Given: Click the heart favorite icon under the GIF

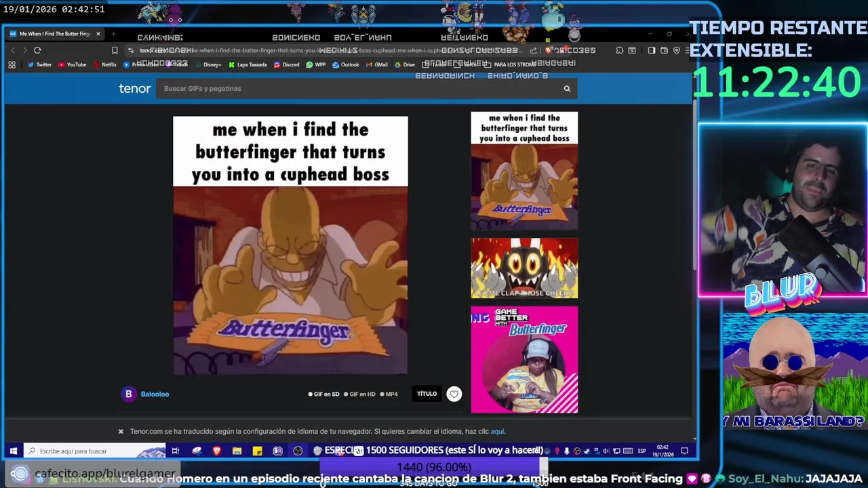Looking at the screenshot, I should point(454,394).
